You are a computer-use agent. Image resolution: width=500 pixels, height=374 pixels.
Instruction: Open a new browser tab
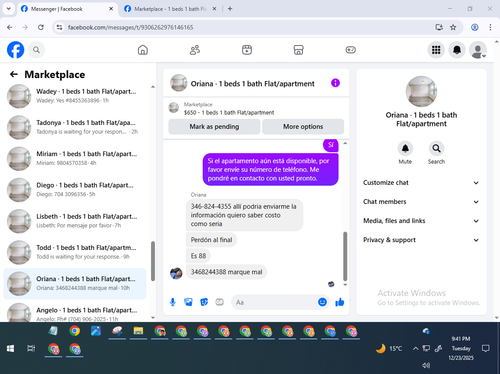point(230,9)
